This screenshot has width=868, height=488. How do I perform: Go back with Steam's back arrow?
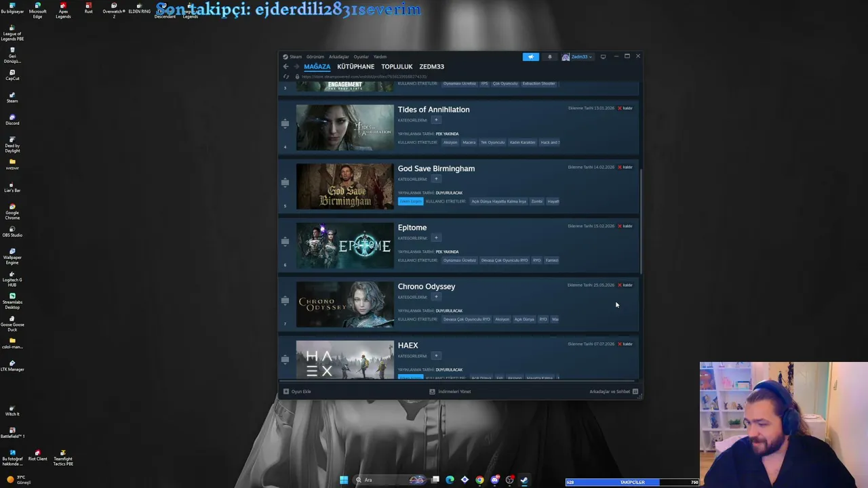[285, 66]
